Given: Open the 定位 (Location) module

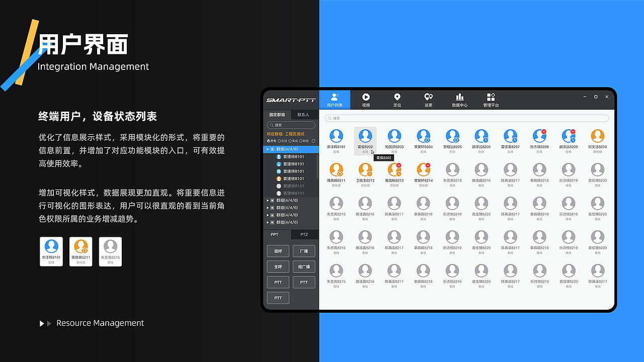Looking at the screenshot, I should click(x=397, y=99).
